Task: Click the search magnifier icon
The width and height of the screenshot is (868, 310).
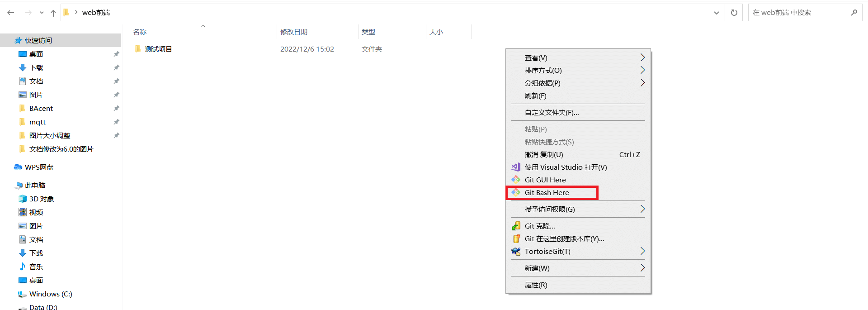Action: pyautogui.click(x=854, y=13)
